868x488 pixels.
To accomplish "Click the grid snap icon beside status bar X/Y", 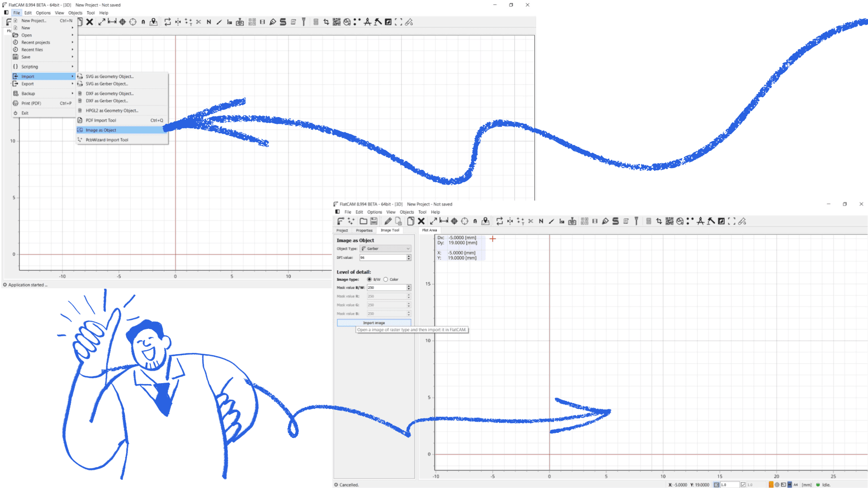I will click(x=717, y=485).
